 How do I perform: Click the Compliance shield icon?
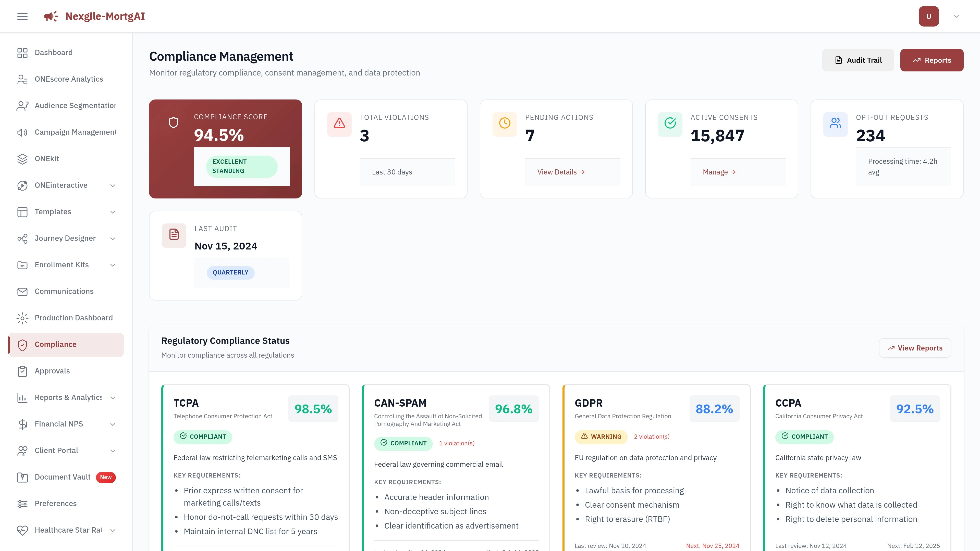coord(22,345)
